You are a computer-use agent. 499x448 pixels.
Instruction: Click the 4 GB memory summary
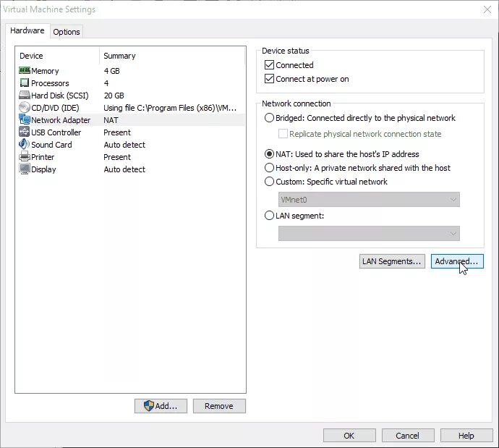coord(111,71)
